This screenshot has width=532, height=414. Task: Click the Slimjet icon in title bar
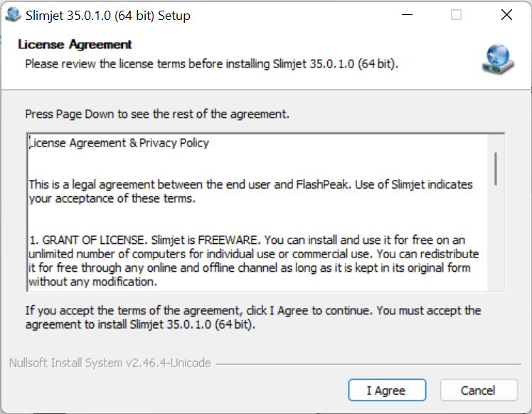(14, 15)
